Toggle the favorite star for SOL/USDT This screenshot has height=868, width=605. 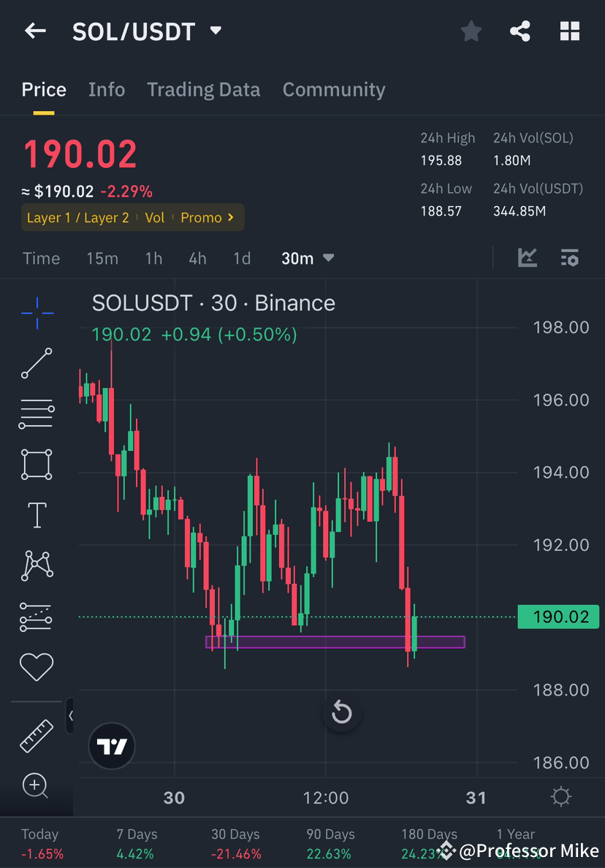[471, 31]
